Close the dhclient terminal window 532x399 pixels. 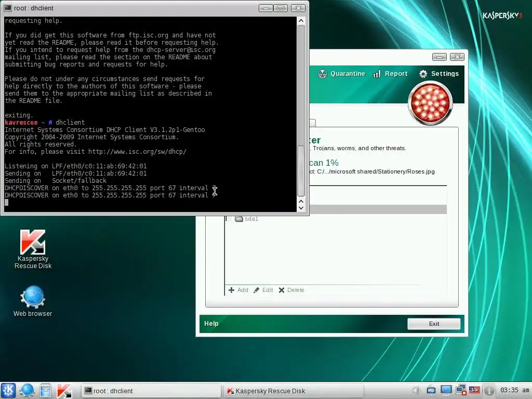click(298, 8)
